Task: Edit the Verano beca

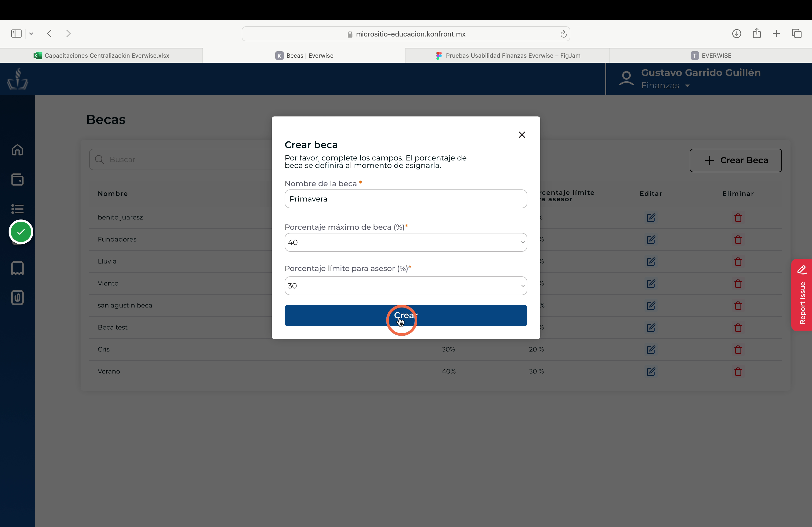Action: point(651,372)
